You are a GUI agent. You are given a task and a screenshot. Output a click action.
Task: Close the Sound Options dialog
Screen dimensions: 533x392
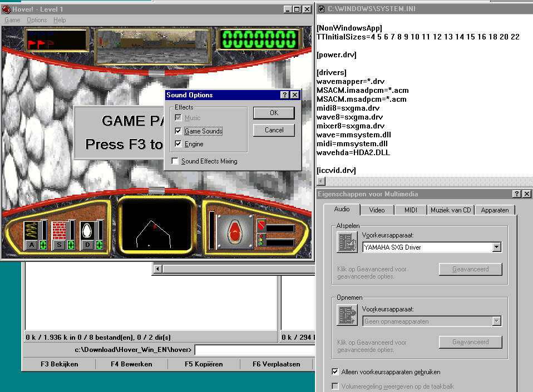coord(295,95)
